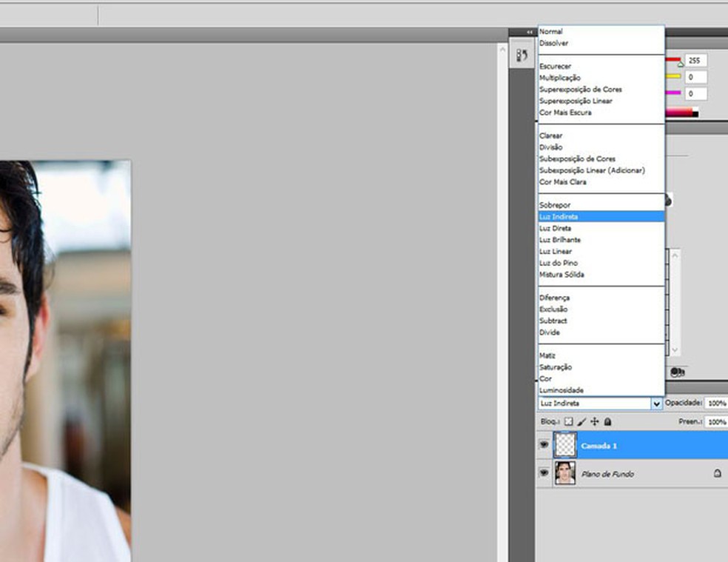Screen dimensions: 728x562
Task: Select Sobrepor blend mode
Action: [601, 205]
